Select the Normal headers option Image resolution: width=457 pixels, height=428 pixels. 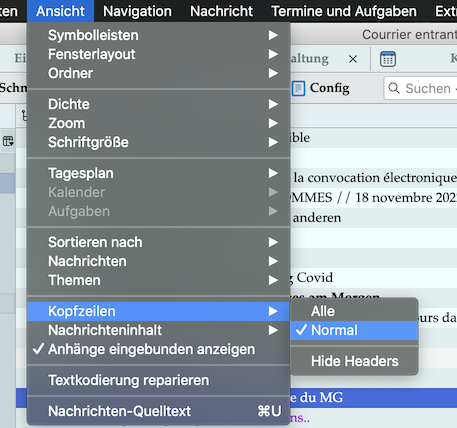354,330
